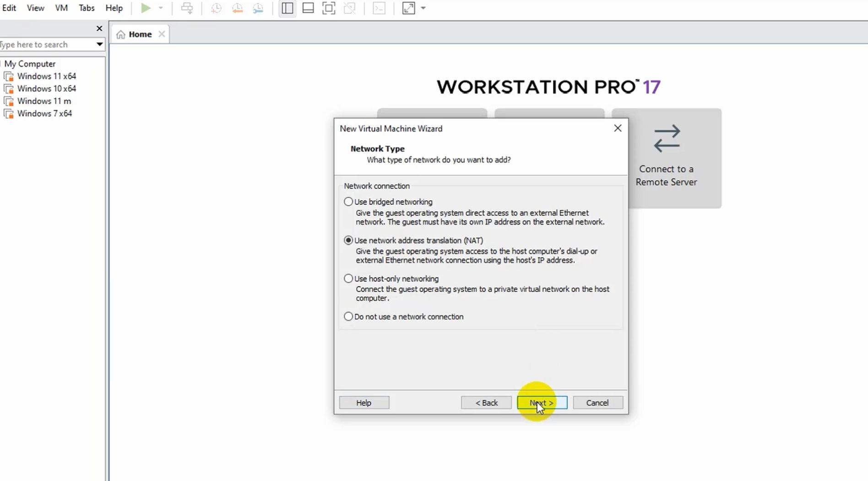Open the Tabs menu
The height and width of the screenshot is (481, 868).
(87, 8)
